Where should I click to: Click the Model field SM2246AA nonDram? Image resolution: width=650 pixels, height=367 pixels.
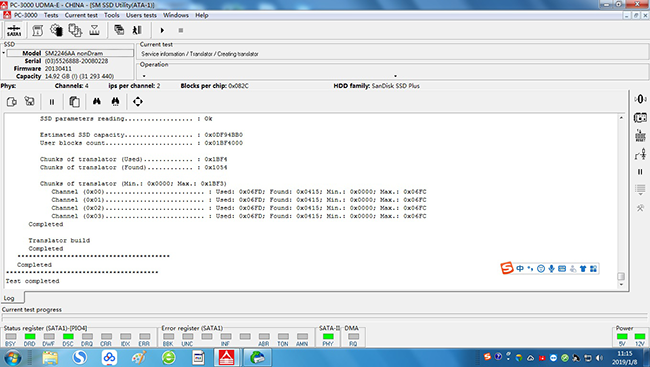coord(70,53)
